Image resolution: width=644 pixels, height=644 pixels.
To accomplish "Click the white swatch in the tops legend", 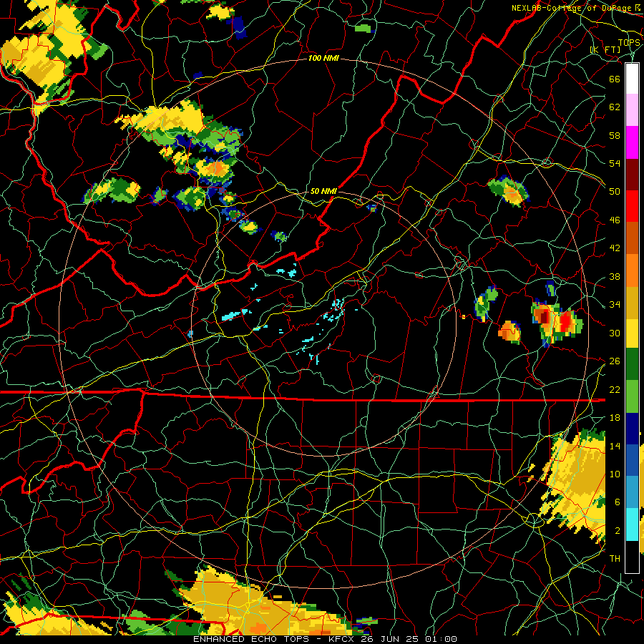I will pyautogui.click(x=632, y=79).
